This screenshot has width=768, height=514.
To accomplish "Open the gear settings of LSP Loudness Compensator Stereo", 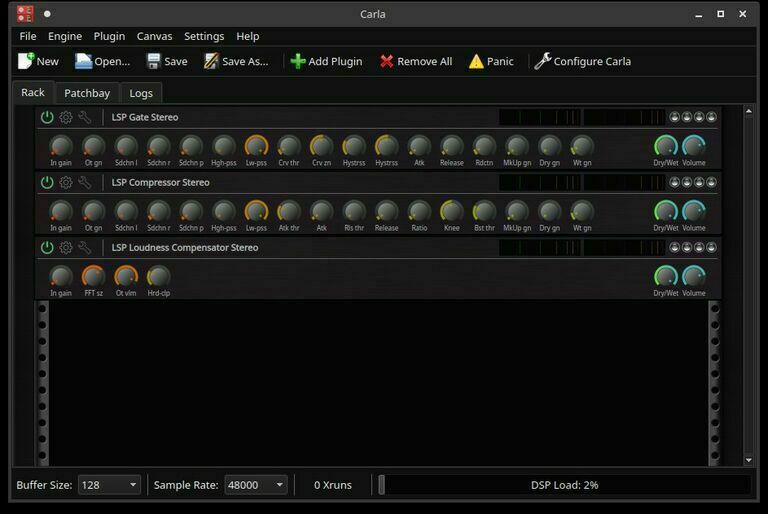I will (66, 247).
